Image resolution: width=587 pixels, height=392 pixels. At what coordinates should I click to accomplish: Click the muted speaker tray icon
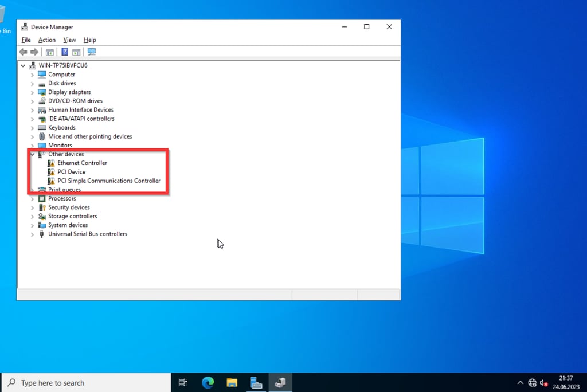pyautogui.click(x=544, y=383)
